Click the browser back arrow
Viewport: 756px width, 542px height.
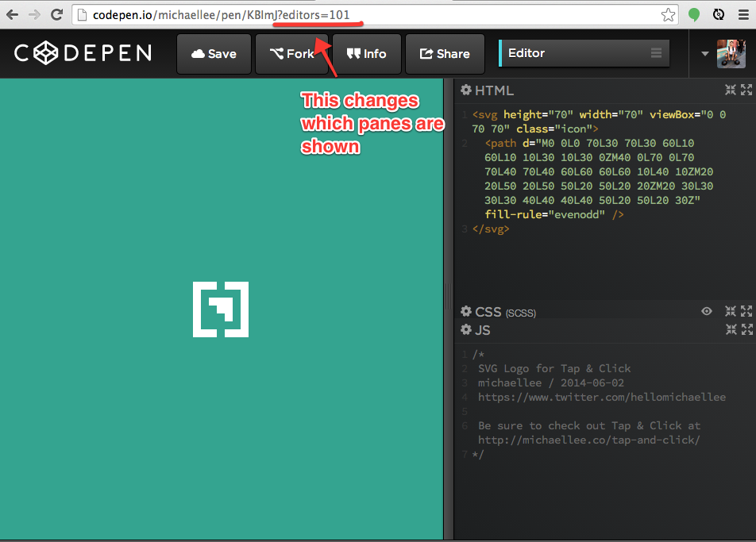point(12,15)
